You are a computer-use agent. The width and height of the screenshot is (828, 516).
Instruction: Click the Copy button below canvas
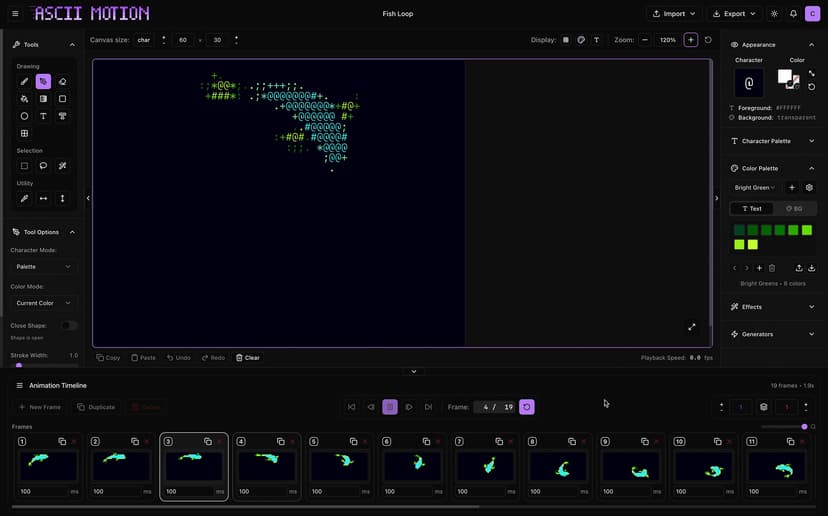tap(108, 358)
